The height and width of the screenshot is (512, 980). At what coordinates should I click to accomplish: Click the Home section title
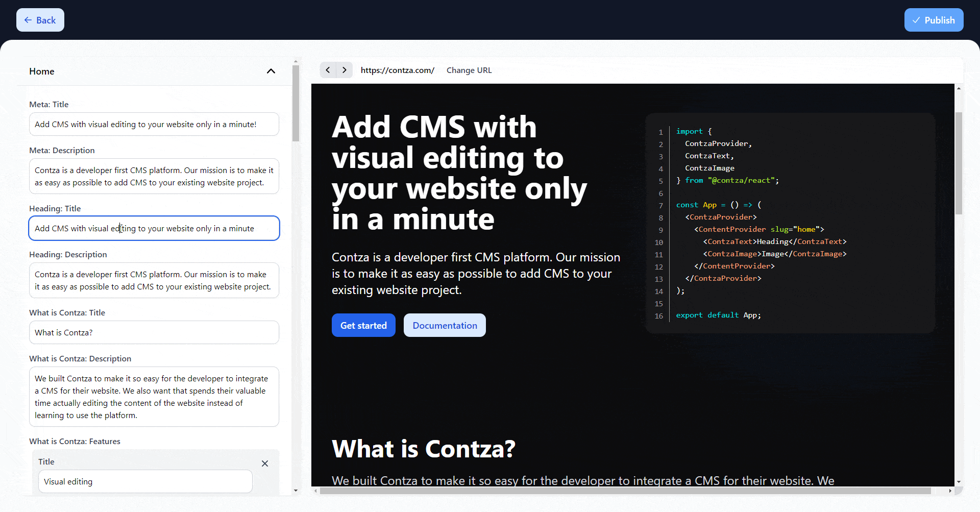42,71
